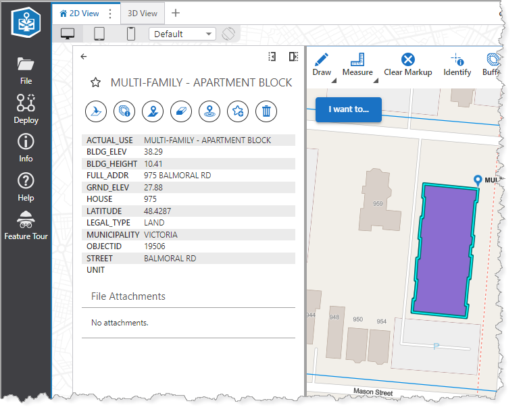Viewport: 523px width, 420px height.
Task: Add a new view tab with plus
Action: point(176,13)
